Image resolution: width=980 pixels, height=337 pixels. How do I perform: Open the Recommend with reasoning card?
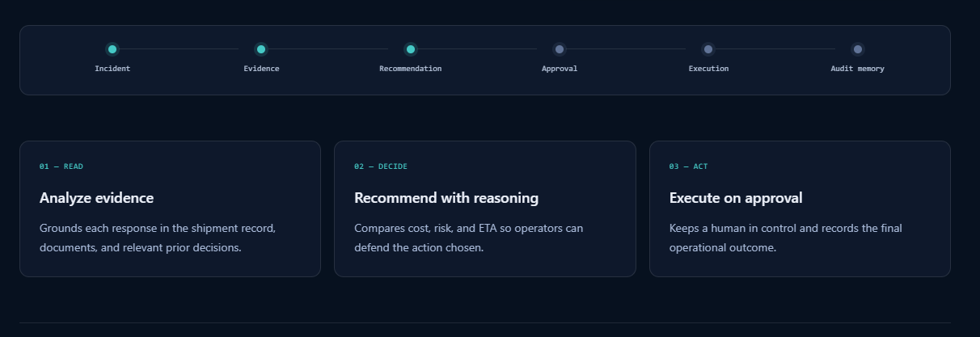pos(485,209)
